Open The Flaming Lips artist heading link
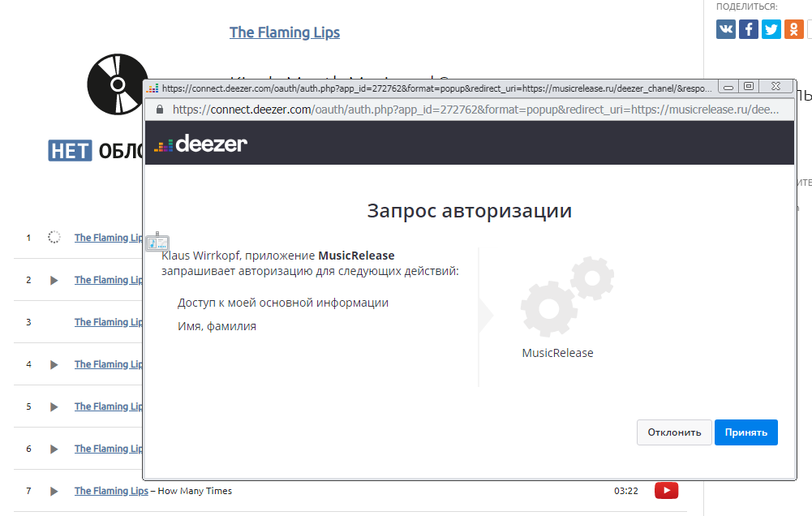This screenshot has height=516, width=812. click(284, 32)
